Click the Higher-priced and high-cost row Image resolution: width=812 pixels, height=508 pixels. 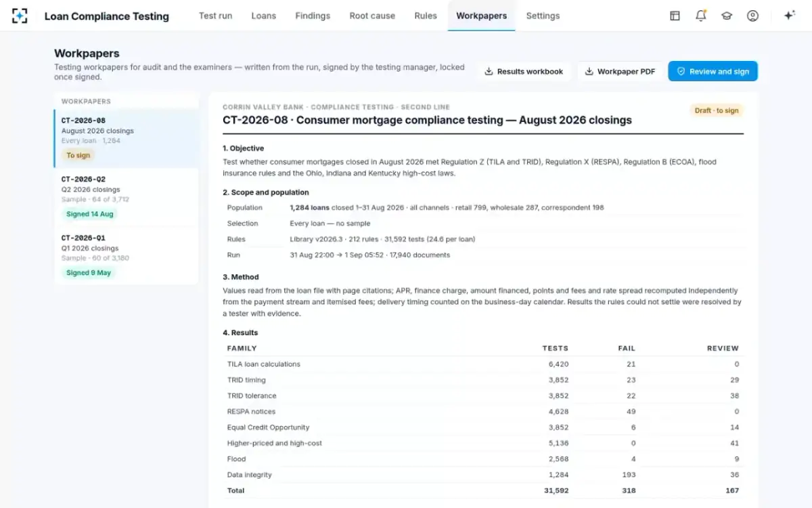coord(483,443)
